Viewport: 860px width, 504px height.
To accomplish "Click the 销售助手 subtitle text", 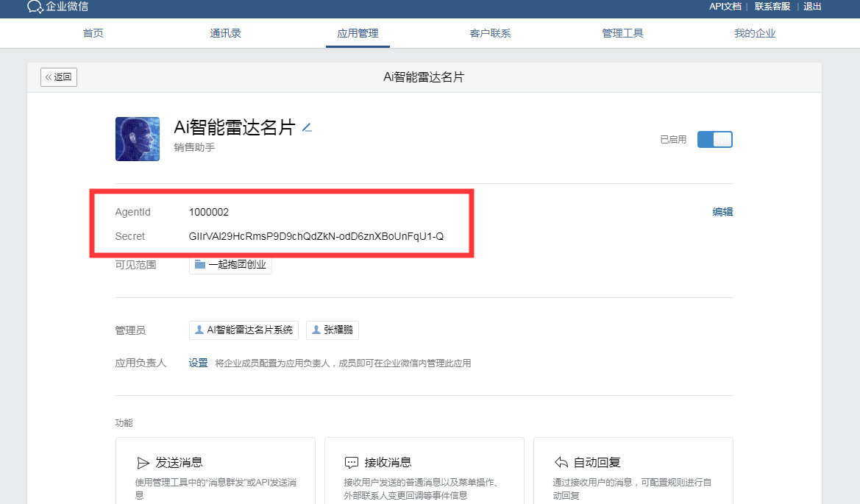I will (x=195, y=148).
